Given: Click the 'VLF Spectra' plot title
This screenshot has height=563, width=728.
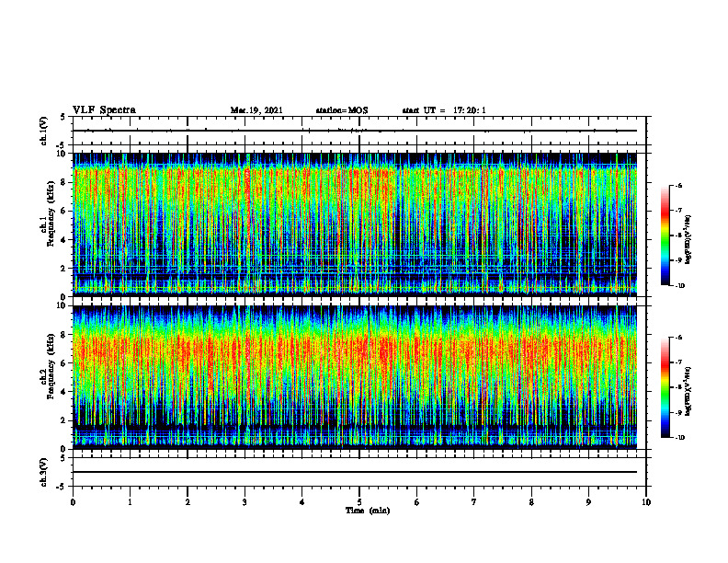Looking at the screenshot, I should point(105,110).
